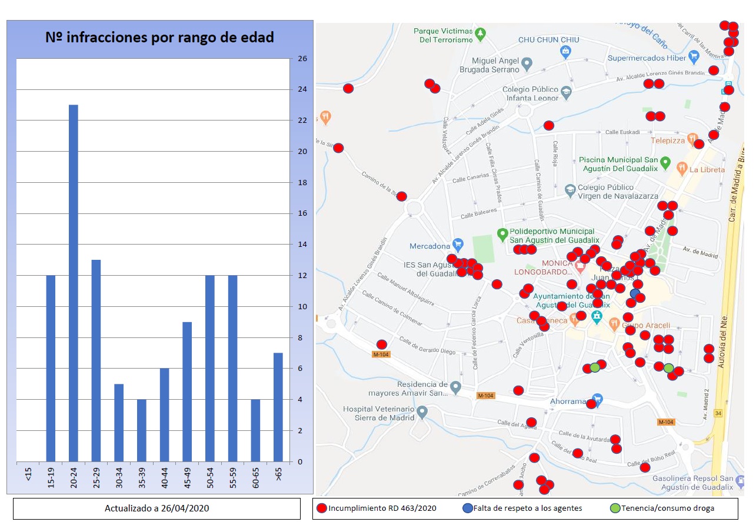Viewport: 756px width, 532px height.
Task: Click the chart title 'Nº infracciones por rango de edad'
Action: click(160, 38)
